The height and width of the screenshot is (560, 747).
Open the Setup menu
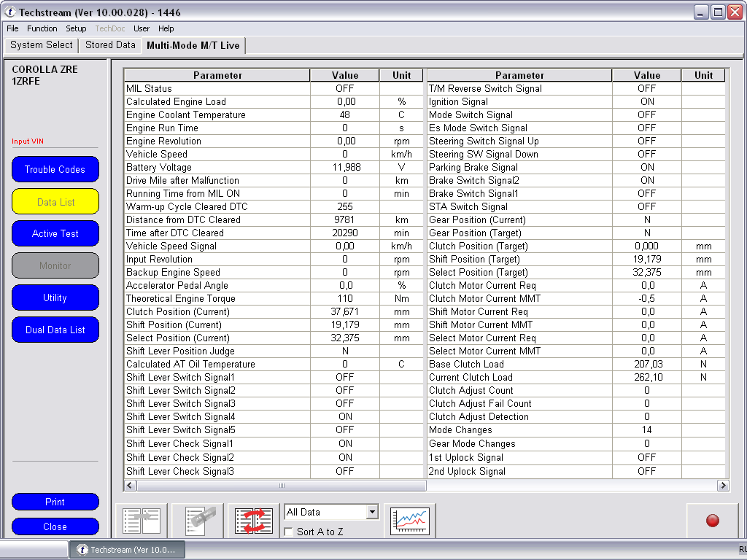click(76, 28)
